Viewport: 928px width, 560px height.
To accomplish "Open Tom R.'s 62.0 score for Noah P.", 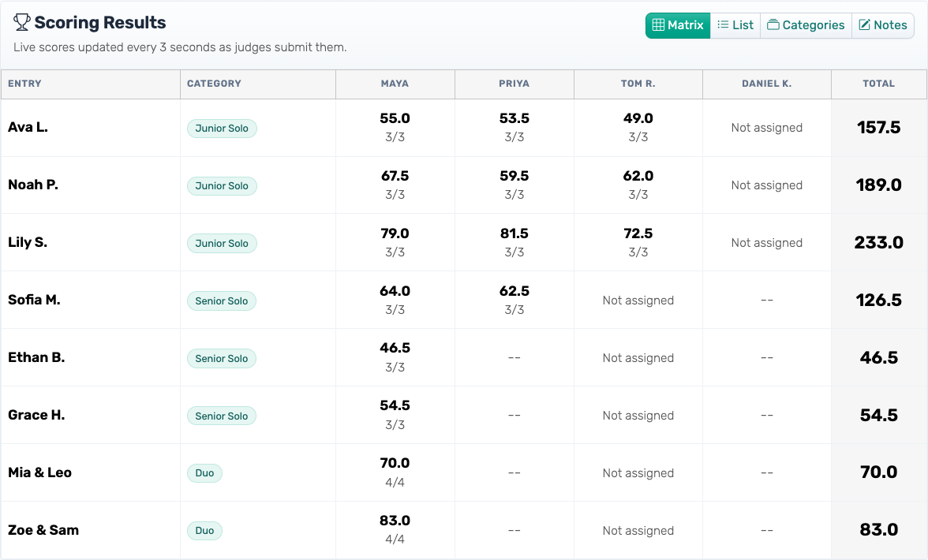I will (638, 176).
